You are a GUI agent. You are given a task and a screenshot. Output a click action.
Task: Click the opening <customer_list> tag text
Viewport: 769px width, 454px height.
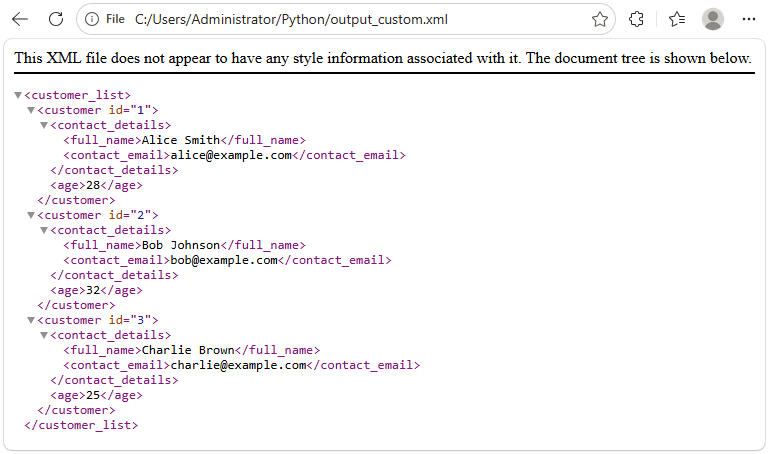pyautogui.click(x=77, y=95)
